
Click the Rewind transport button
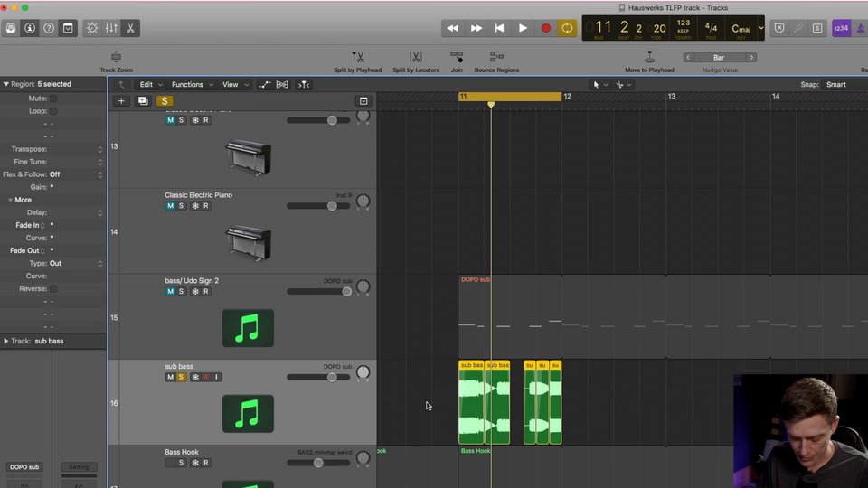453,28
